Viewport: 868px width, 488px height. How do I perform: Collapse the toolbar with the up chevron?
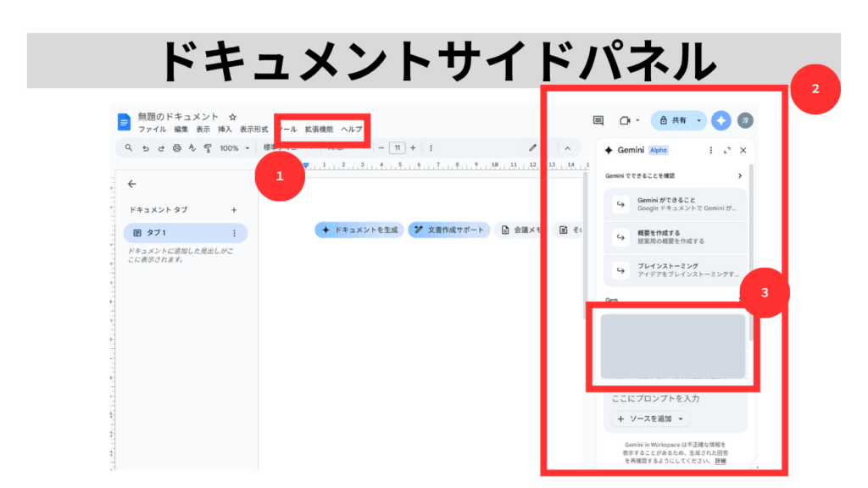coord(567,148)
